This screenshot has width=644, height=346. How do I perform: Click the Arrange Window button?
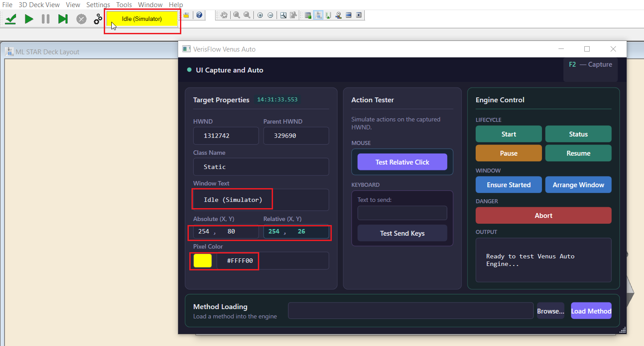click(x=578, y=185)
